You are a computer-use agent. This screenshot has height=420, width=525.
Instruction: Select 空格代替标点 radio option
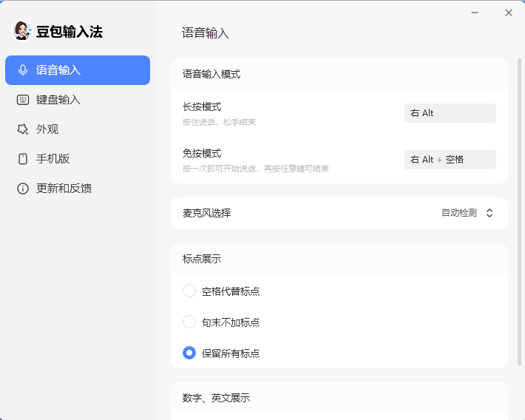pyautogui.click(x=189, y=291)
